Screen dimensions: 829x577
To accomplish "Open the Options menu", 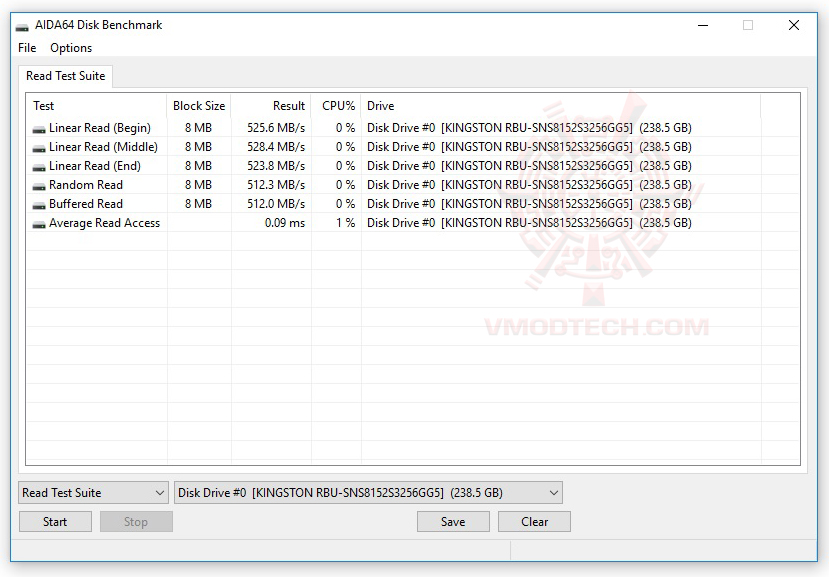I will click(x=71, y=48).
